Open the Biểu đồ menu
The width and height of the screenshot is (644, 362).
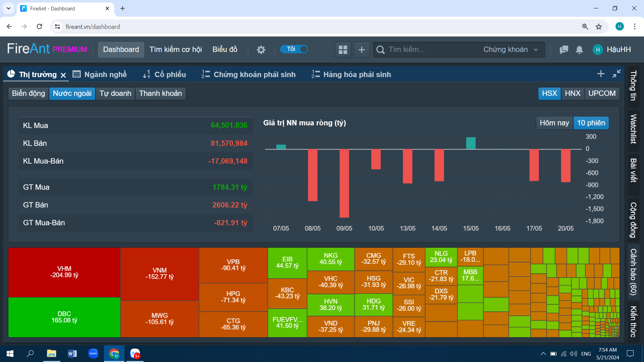[225, 50]
